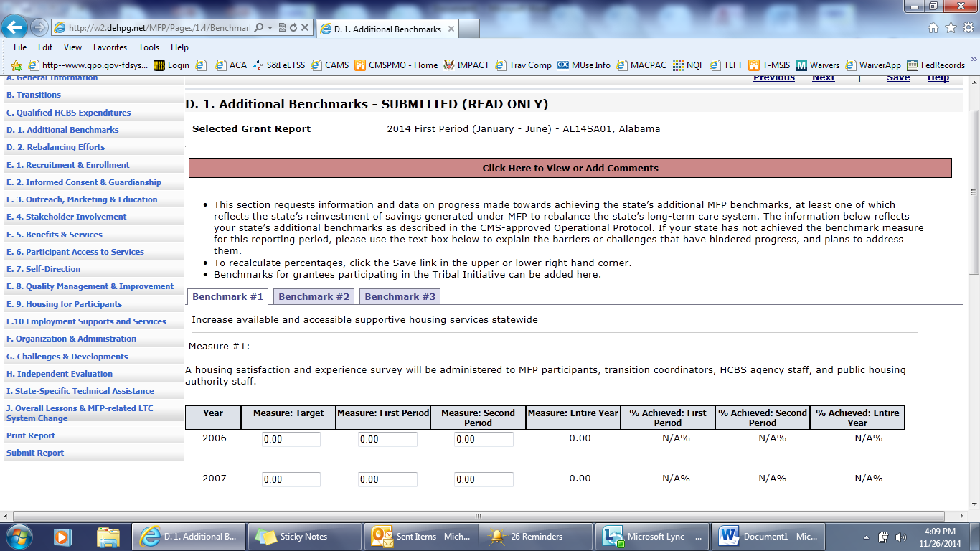The height and width of the screenshot is (551, 980).
Task: Open the S&I eLTSS favorite
Action: tap(278, 65)
